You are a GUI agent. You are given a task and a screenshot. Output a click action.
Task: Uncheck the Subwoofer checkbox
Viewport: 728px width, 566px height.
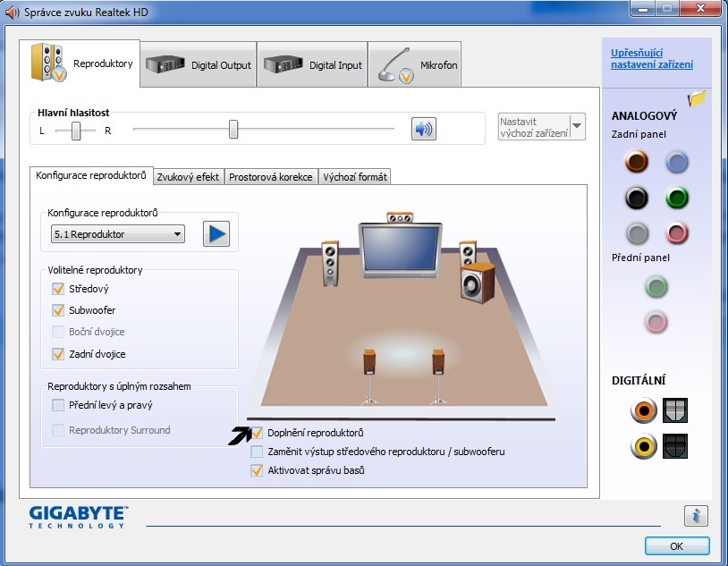(x=58, y=310)
